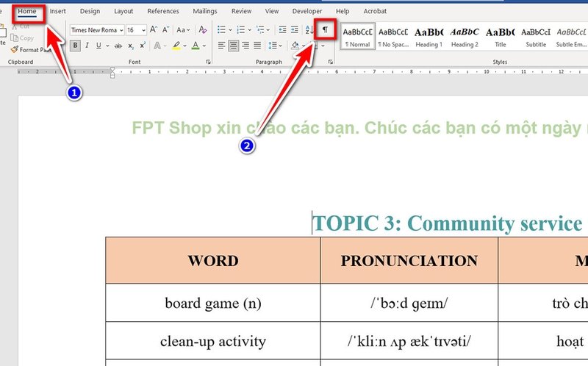This screenshot has height=366, width=588.
Task: Open the font name dropdown
Action: click(121, 30)
